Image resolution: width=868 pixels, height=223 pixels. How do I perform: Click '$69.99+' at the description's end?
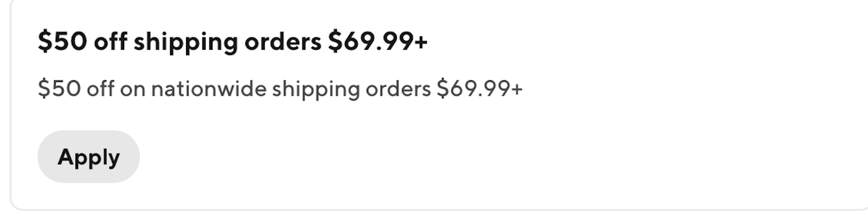click(x=480, y=88)
